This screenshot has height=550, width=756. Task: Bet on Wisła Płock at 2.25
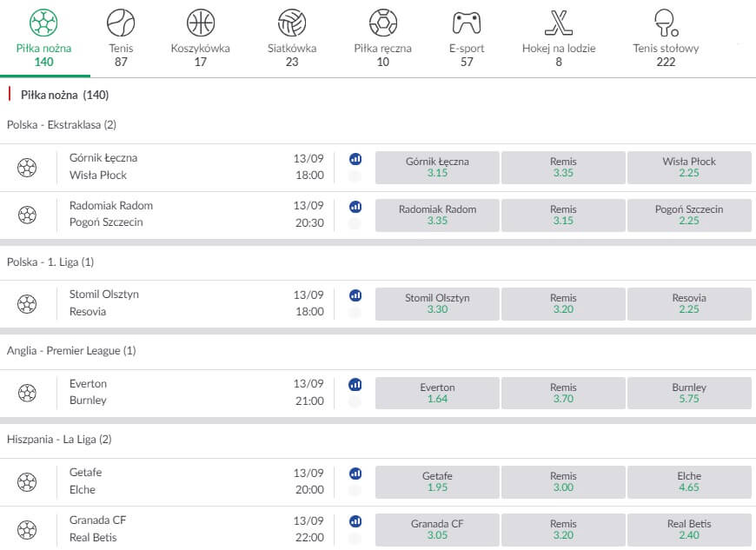point(689,168)
